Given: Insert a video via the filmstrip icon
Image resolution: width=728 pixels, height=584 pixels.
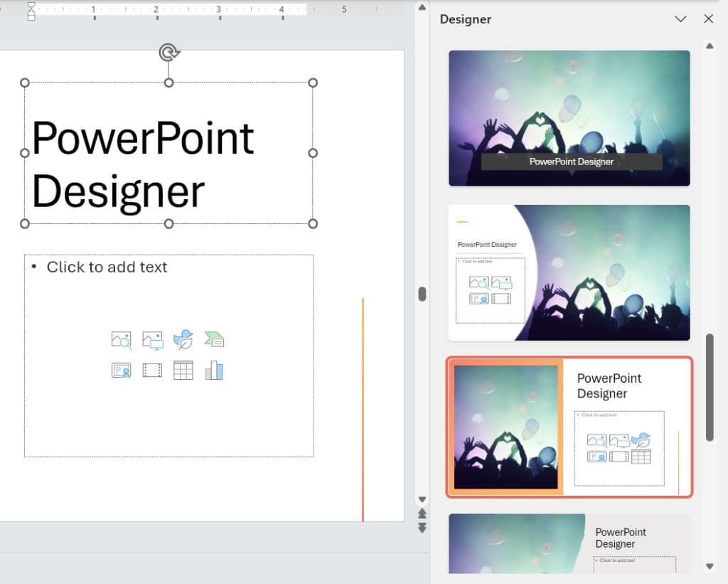Looking at the screenshot, I should click(x=152, y=370).
